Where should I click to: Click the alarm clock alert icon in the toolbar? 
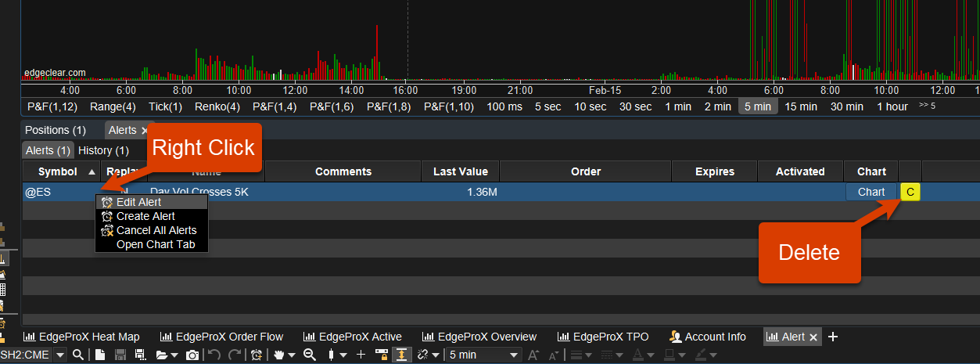[x=257, y=355]
